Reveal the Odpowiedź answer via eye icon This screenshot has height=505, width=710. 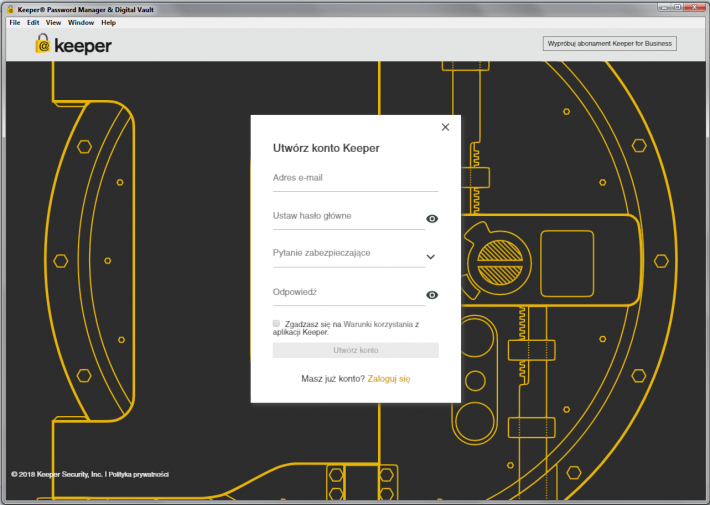click(432, 295)
